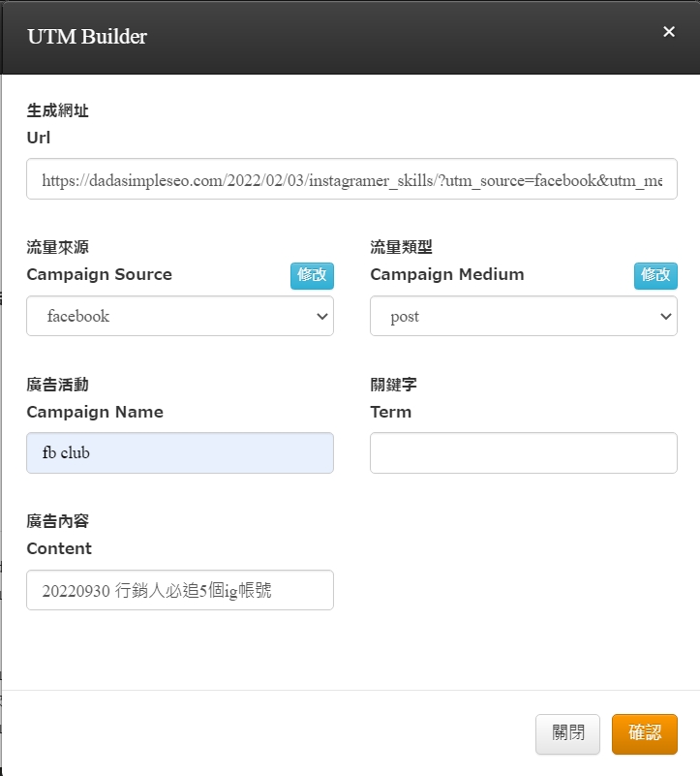Open the Campaign Medium dropdown showing post
Screen dimensions: 700x776
[x=523, y=317]
